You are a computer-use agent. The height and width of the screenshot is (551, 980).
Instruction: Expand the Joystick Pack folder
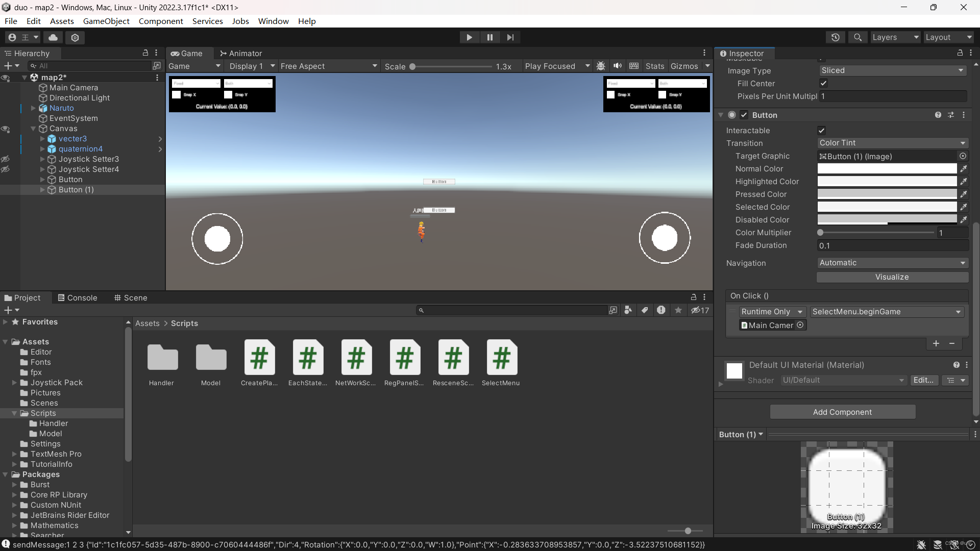pyautogui.click(x=15, y=383)
